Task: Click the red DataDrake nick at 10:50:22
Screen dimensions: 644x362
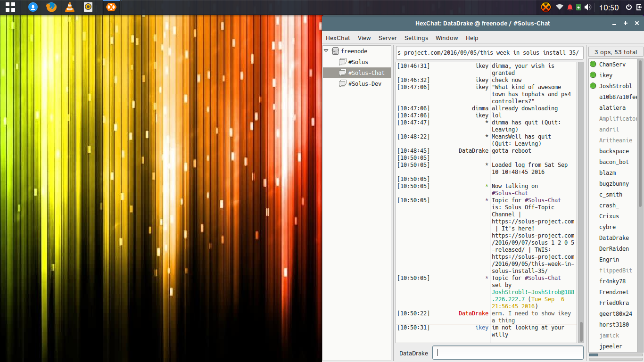Action: coord(473,313)
